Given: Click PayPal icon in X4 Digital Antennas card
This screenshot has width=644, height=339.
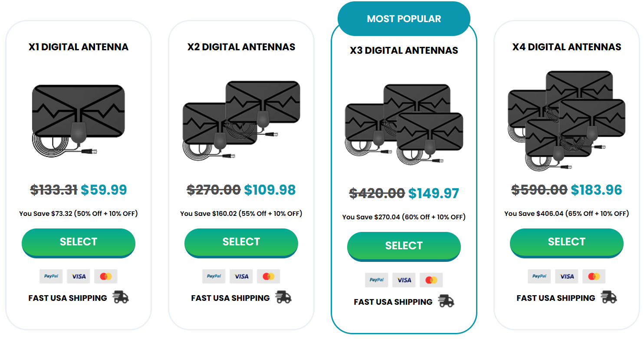Looking at the screenshot, I should point(539,276).
